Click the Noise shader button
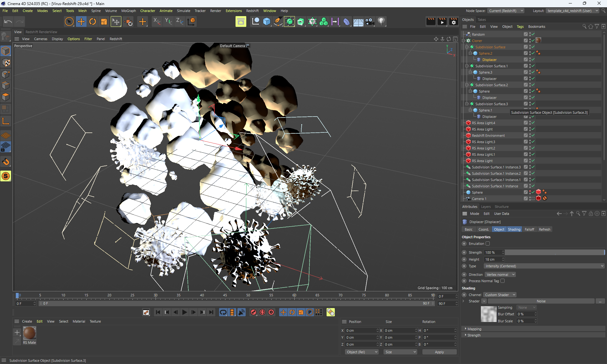This screenshot has height=364, width=607. pos(541,301)
